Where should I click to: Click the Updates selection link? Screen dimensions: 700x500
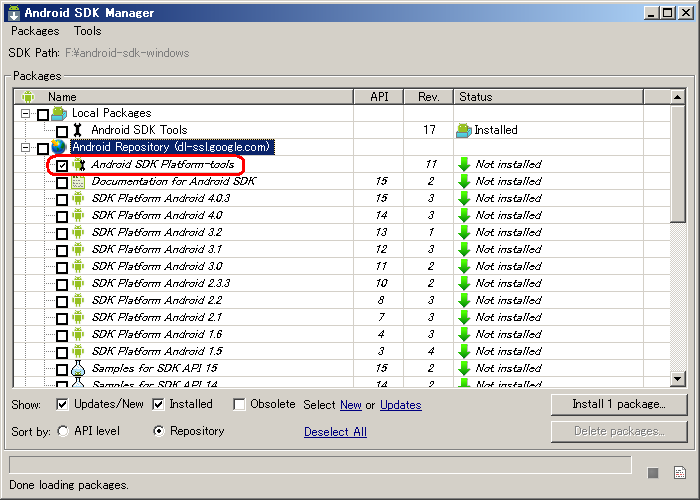(401, 405)
